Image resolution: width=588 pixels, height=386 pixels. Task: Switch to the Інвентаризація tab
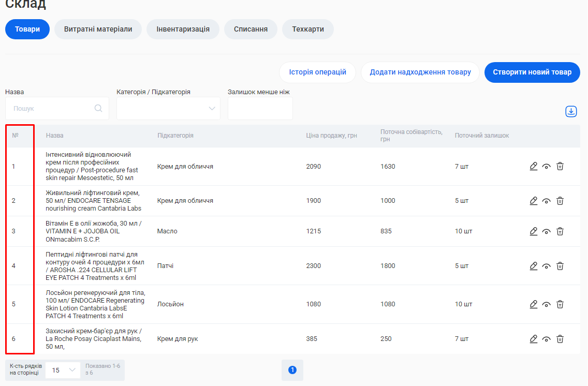[183, 29]
